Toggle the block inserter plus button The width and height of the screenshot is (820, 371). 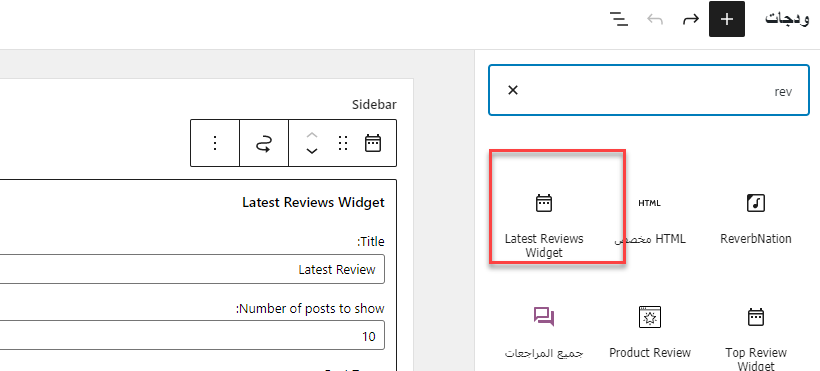tap(726, 19)
